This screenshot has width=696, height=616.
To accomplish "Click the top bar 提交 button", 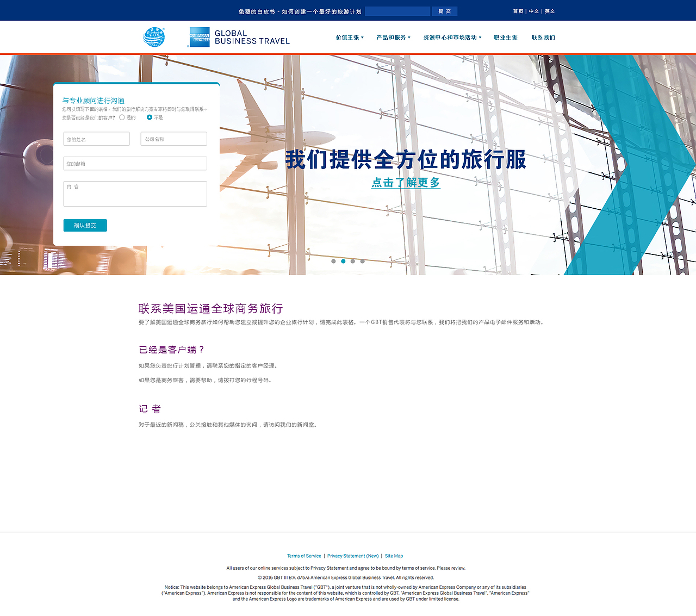I will click(445, 11).
